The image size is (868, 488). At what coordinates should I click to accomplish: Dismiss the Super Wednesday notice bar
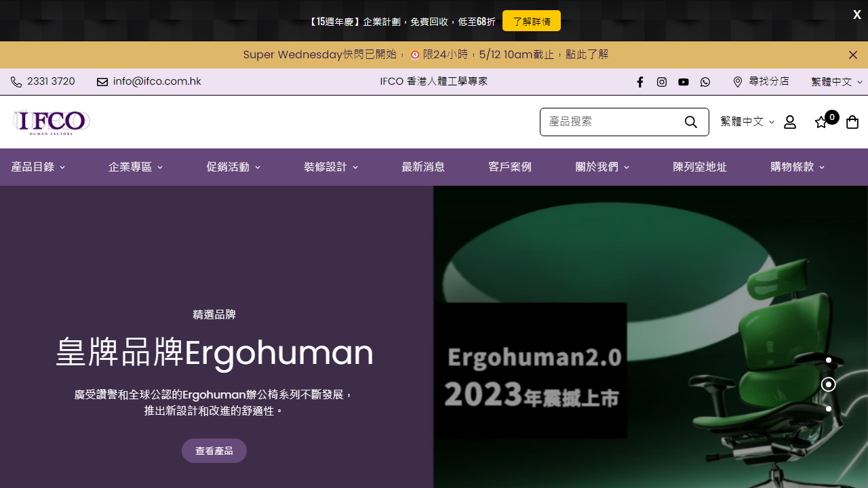(x=853, y=55)
